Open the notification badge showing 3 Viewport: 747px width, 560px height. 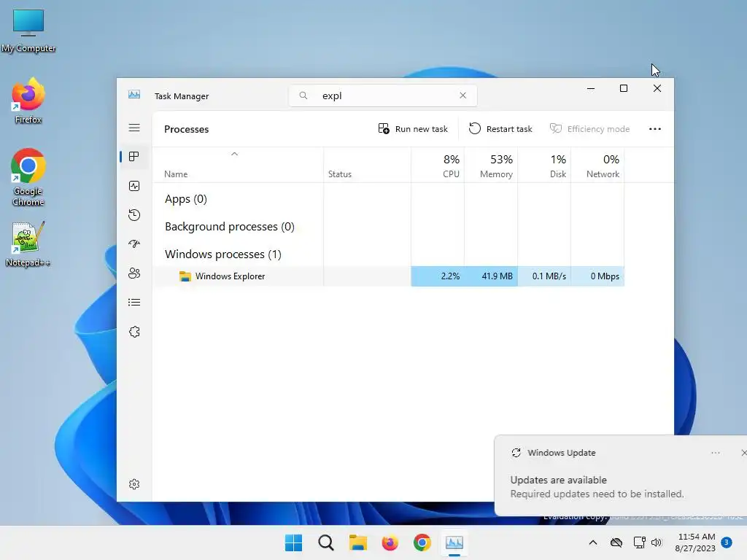point(727,542)
